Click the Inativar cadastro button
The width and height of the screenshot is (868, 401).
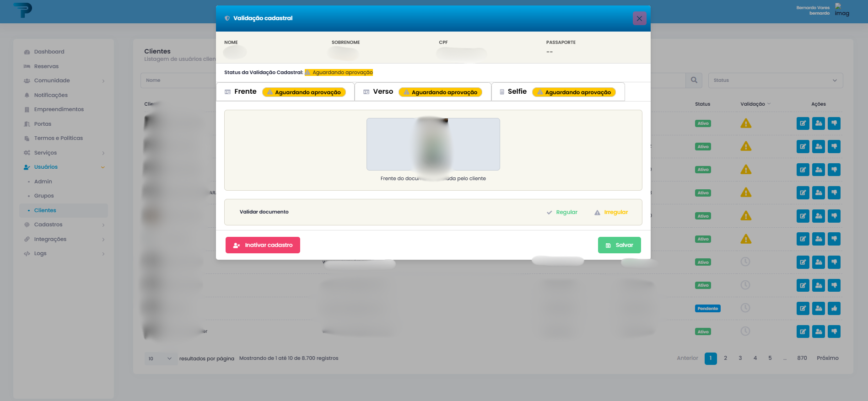[x=263, y=245]
